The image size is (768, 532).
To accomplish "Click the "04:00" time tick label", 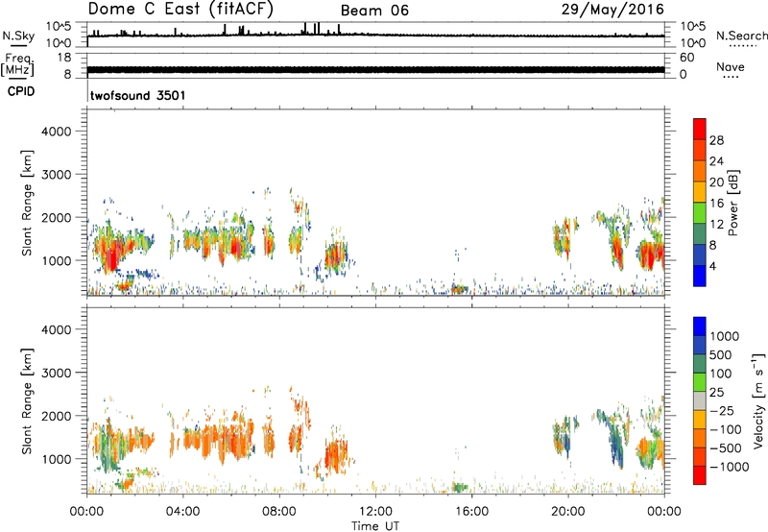I will pos(182,512).
